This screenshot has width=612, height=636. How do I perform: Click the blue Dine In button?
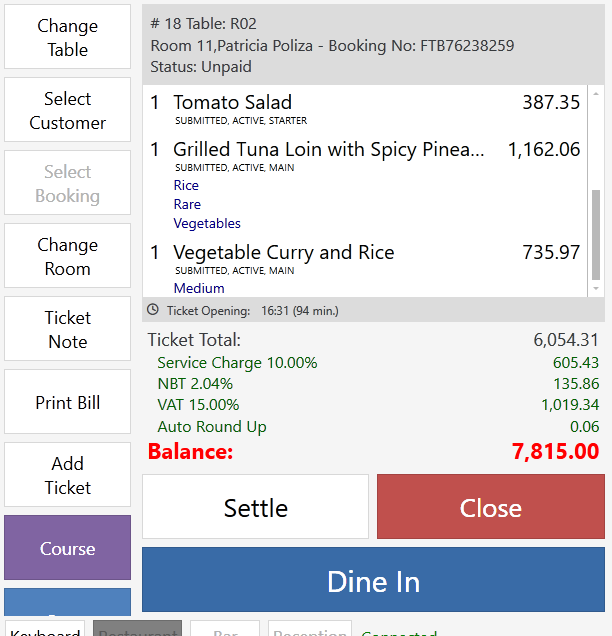(373, 580)
